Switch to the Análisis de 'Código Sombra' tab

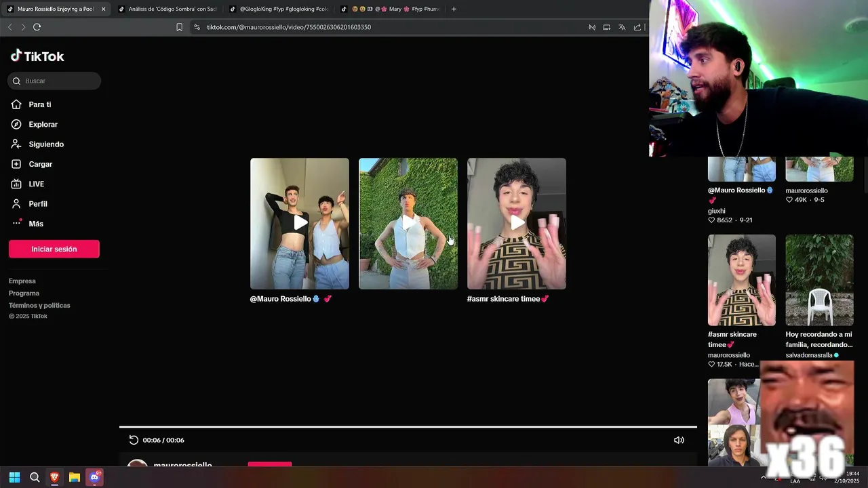pos(167,9)
